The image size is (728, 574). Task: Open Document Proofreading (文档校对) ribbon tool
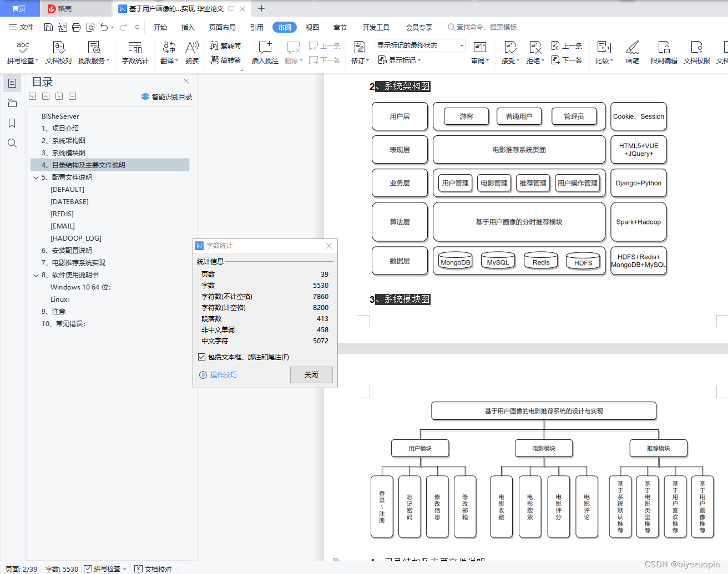click(59, 53)
